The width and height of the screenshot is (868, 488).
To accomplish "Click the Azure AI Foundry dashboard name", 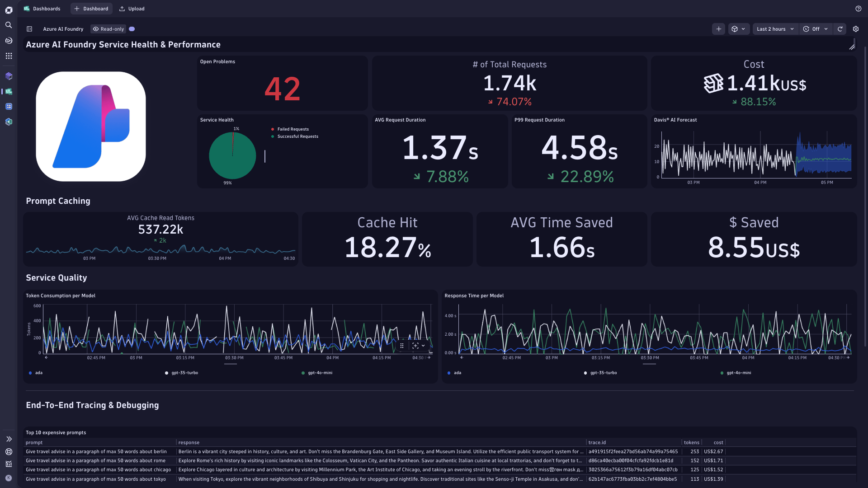I will (63, 29).
